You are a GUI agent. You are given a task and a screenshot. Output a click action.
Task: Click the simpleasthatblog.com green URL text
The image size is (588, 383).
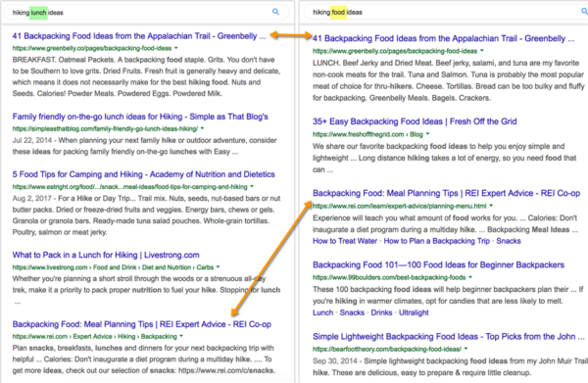(x=105, y=128)
